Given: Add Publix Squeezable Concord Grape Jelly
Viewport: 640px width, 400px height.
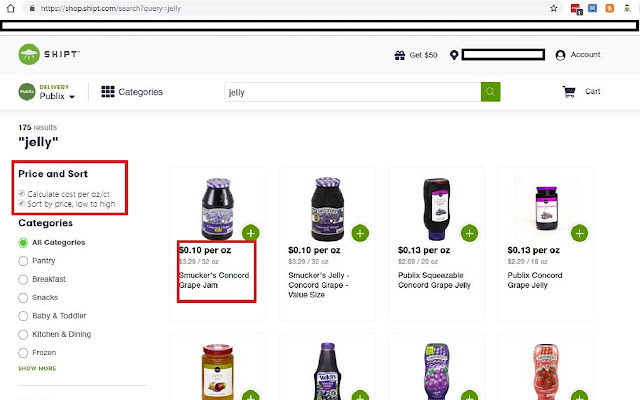Looking at the screenshot, I should [x=469, y=233].
